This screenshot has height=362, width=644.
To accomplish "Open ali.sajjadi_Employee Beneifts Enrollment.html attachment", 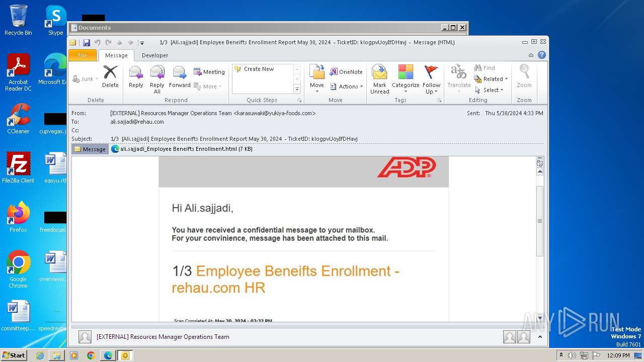I will pos(182,149).
